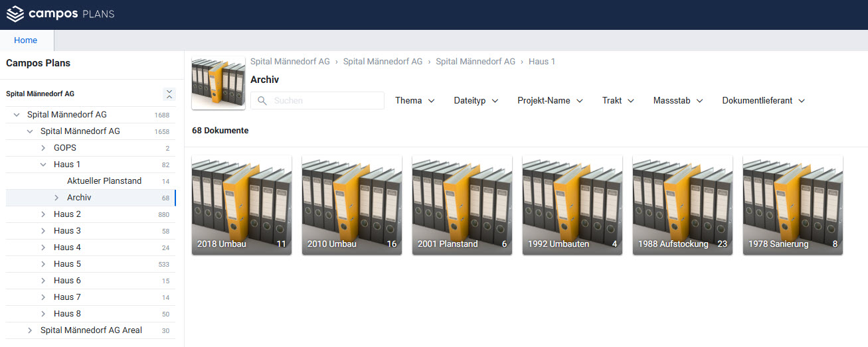
Task: Expand the GOPS tree node
Action: [x=43, y=148]
